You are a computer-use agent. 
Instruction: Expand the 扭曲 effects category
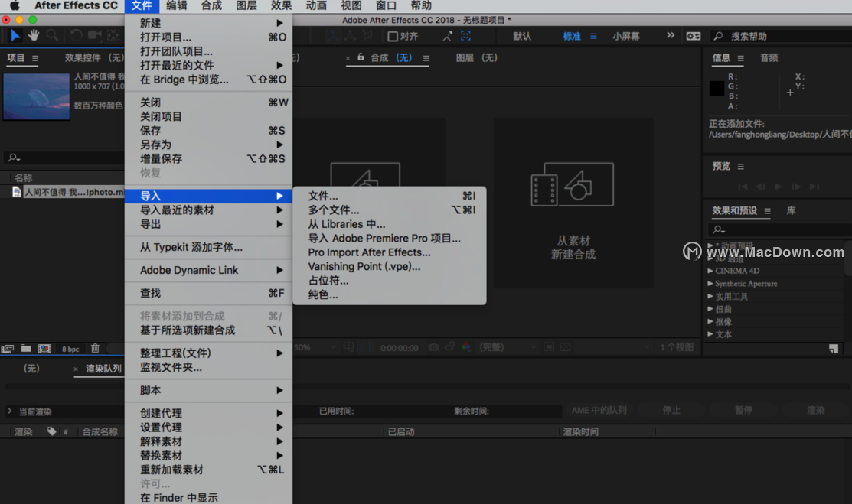pos(710,308)
